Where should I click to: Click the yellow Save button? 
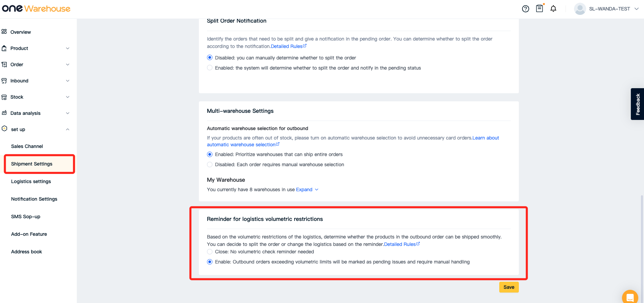pyautogui.click(x=509, y=287)
